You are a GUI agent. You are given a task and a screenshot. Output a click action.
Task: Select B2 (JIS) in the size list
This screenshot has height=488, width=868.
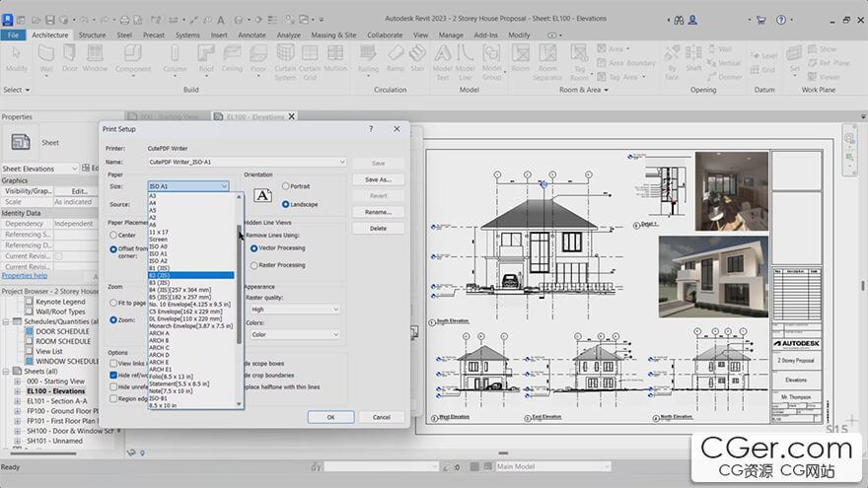pyautogui.click(x=191, y=275)
